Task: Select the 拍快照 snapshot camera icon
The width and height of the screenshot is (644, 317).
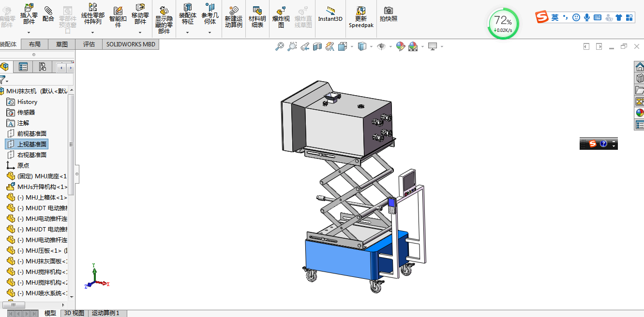Action: [x=389, y=14]
